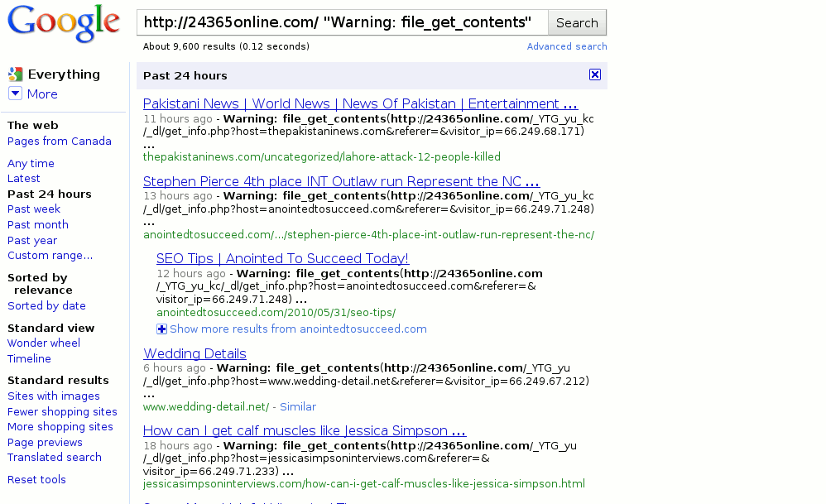Click Reset tools link

tap(36, 480)
